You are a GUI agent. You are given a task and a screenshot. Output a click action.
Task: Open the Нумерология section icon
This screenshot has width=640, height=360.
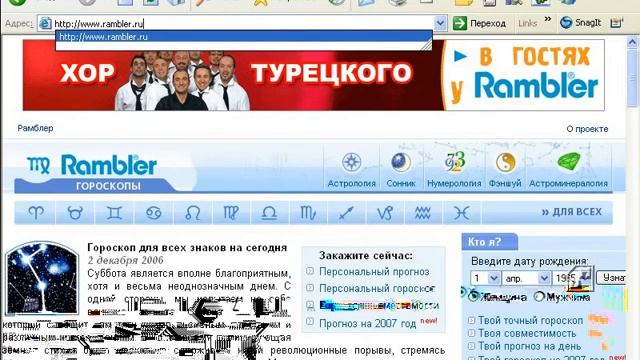coord(454,162)
